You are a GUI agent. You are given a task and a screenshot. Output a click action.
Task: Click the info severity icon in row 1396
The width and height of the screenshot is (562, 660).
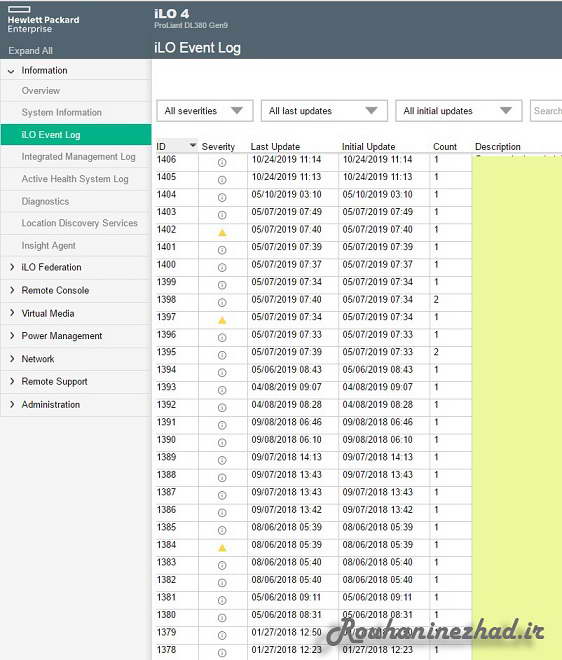[222, 338]
